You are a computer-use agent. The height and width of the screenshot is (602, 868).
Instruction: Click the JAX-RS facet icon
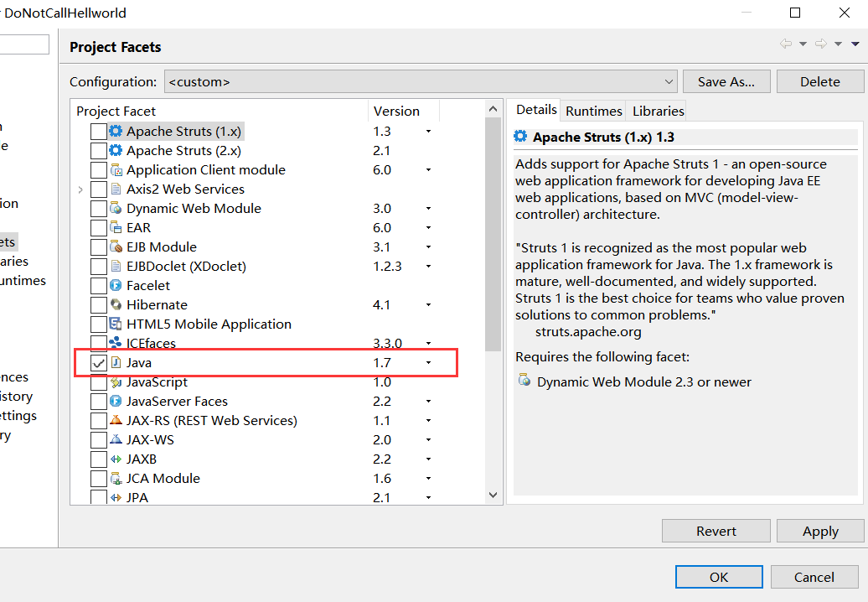point(116,420)
